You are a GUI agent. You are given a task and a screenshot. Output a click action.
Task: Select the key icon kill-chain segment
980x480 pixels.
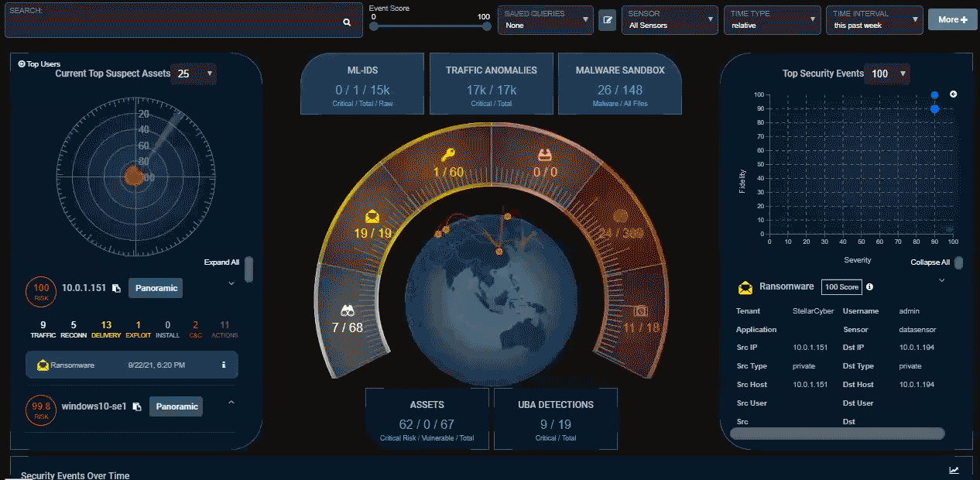tap(447, 155)
